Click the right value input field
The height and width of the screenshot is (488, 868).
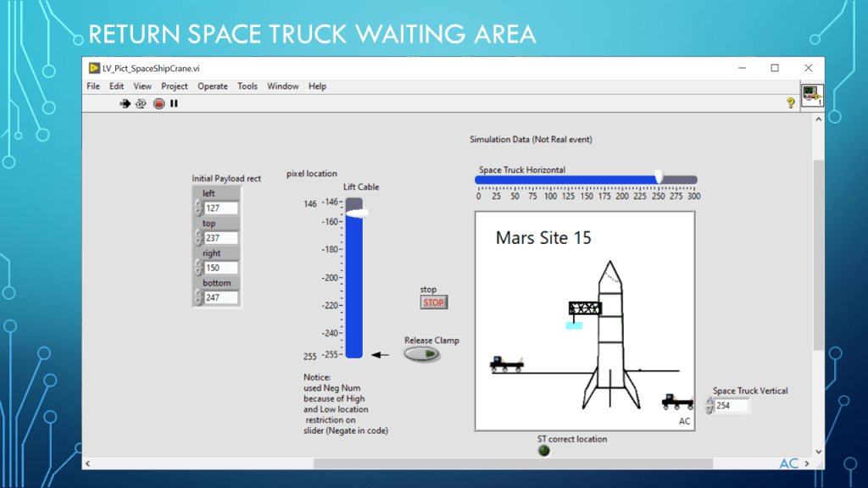[221, 268]
